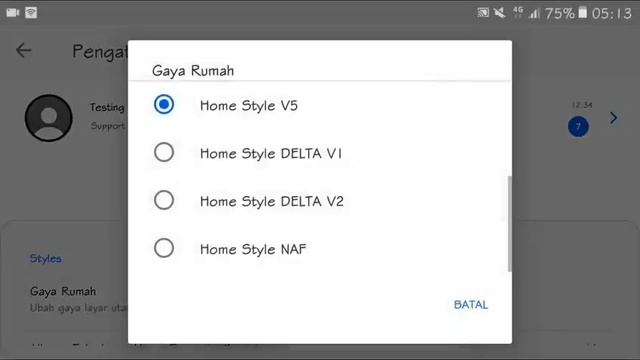The image size is (640, 360).
Task: Tap the 05:13 clock in status bar
Action: click(x=611, y=13)
